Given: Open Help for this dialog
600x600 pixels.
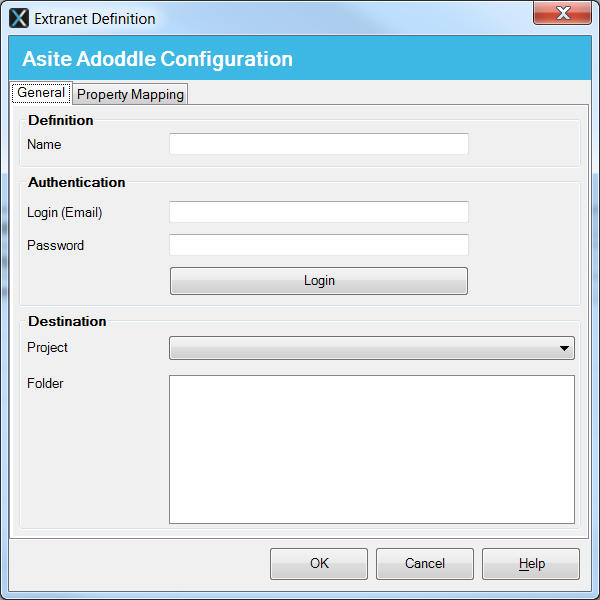Looking at the screenshot, I should pos(531,564).
